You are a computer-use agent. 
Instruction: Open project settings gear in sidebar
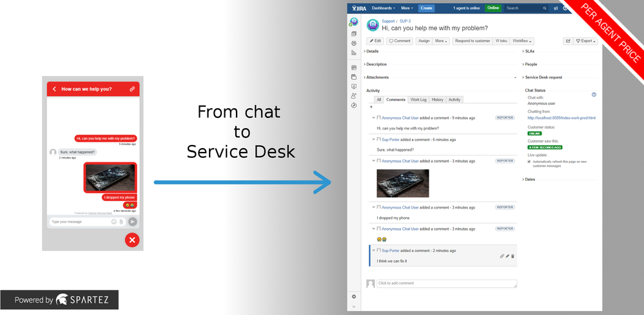(354, 296)
